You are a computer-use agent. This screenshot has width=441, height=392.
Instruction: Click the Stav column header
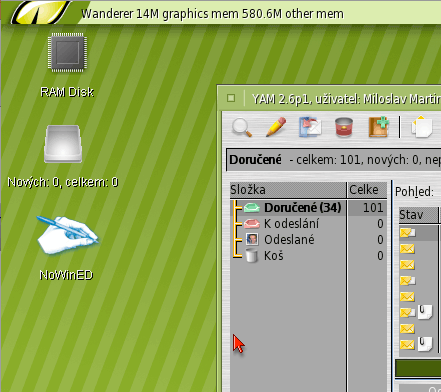point(418,215)
